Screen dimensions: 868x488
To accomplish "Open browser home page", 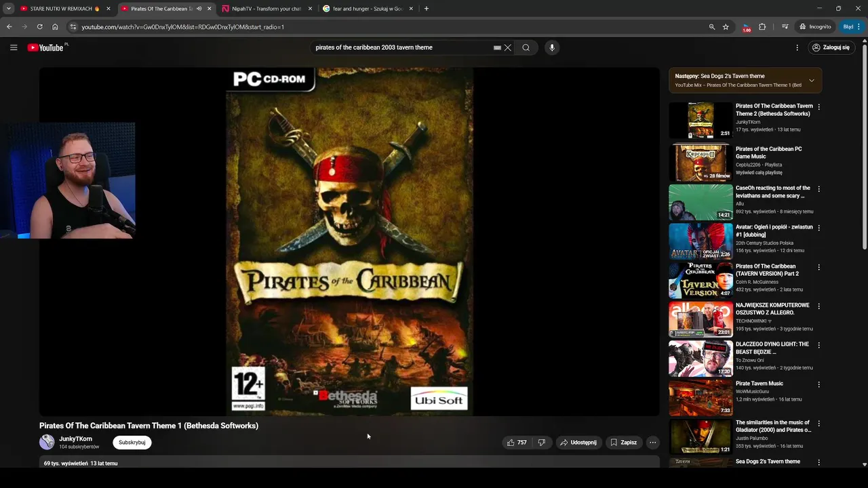I will [55, 26].
